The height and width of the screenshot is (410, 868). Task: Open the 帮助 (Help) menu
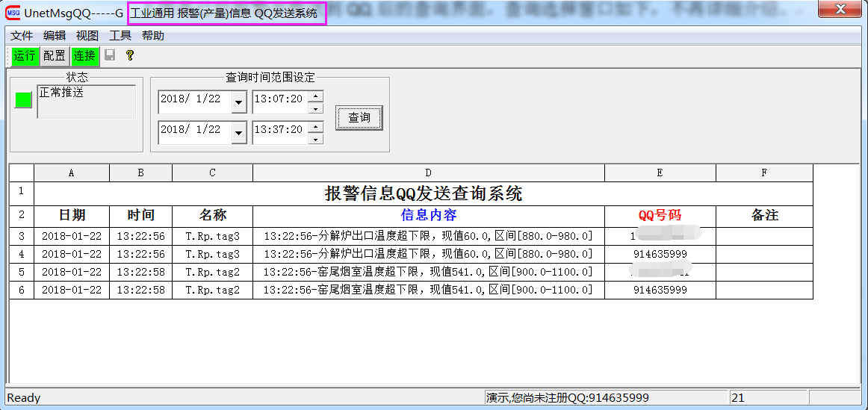pyautogui.click(x=153, y=36)
